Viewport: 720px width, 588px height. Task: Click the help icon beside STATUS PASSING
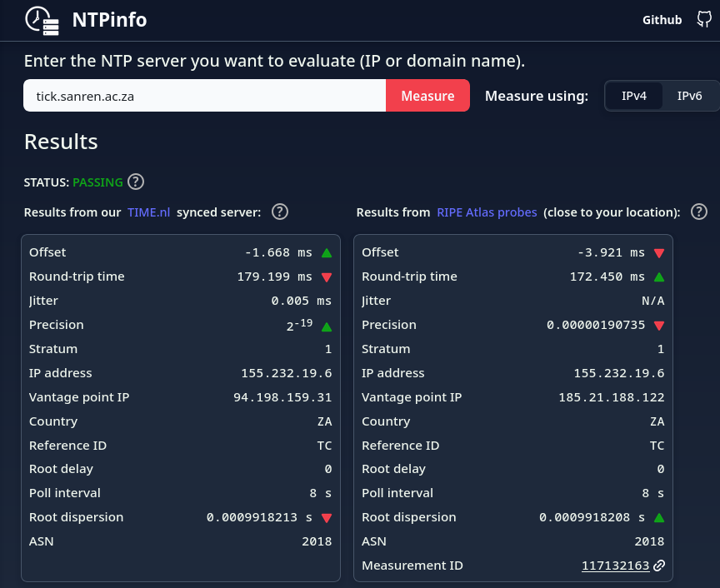(x=136, y=182)
